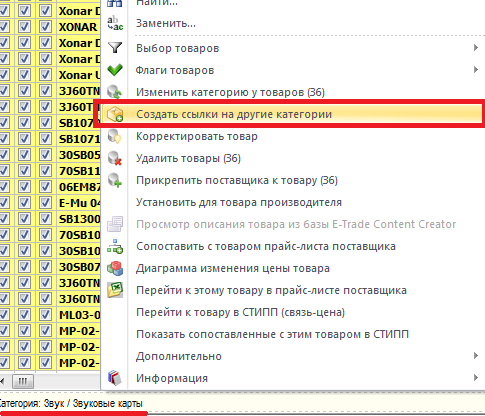The image size is (485, 416).
Task: Toggle the middle checkbox in the 06EM87 row
Action: pyautogui.click(x=24, y=187)
